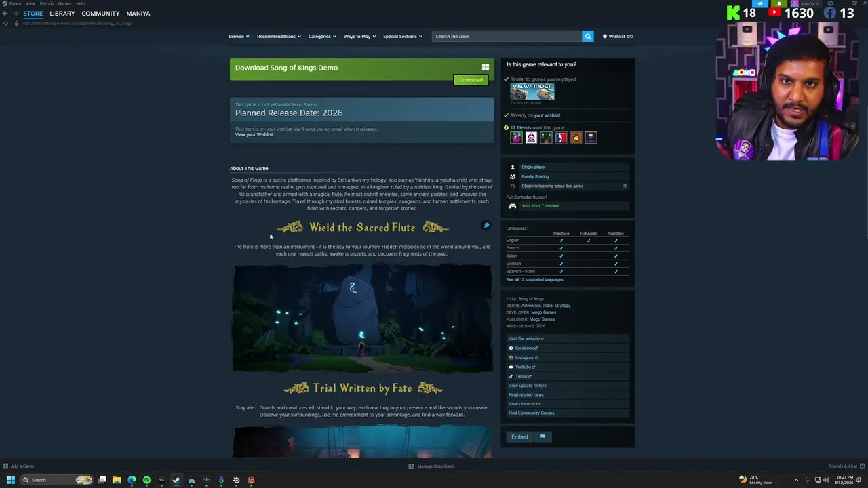Open Spotify from the taskbar
This screenshot has width=868, height=488.
(146, 480)
